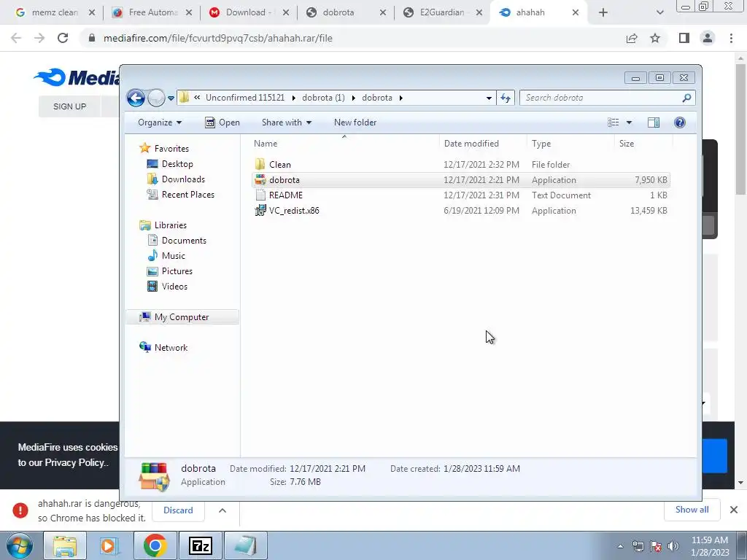The width and height of the screenshot is (747, 560).
Task: Sort by Size column header
Action: point(643,144)
